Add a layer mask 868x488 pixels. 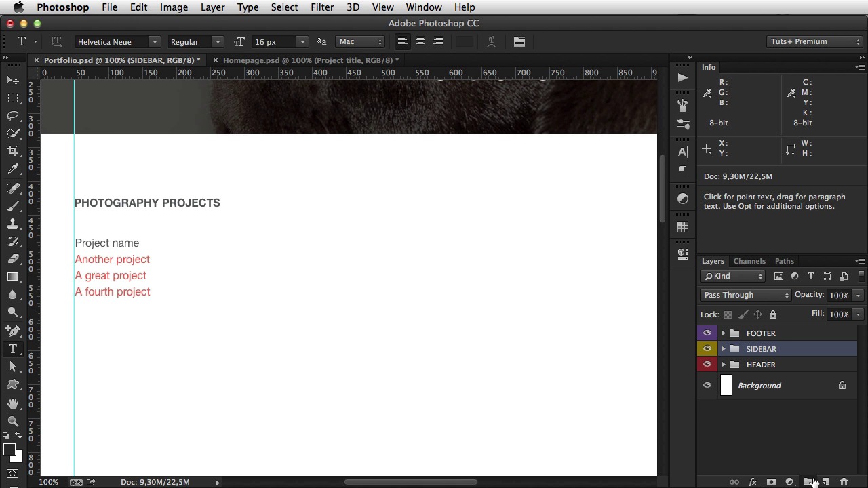(x=771, y=482)
